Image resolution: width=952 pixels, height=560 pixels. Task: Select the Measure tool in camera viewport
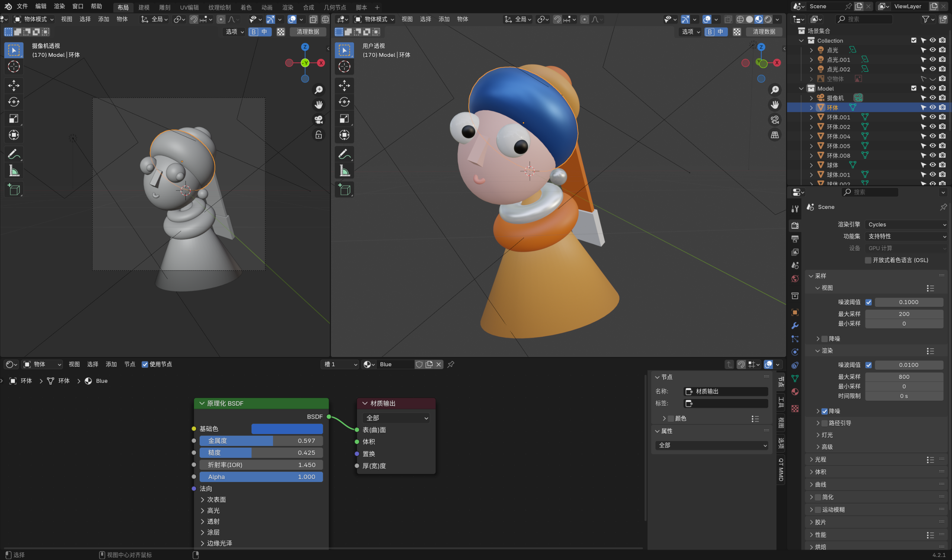(x=14, y=171)
